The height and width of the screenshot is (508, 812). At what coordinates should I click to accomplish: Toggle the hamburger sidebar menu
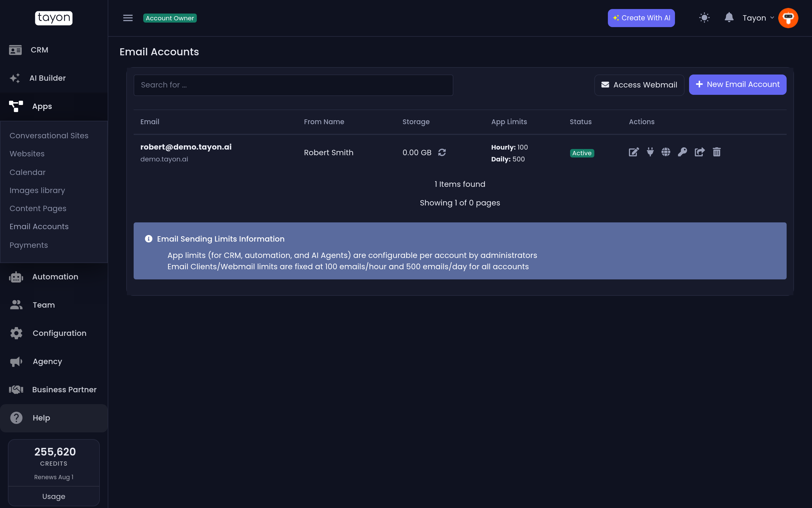coord(128,18)
